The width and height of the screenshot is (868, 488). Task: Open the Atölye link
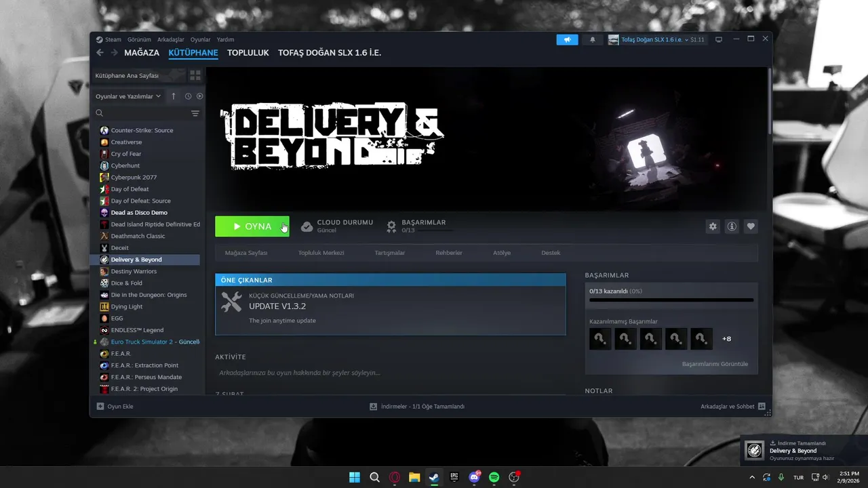502,253
